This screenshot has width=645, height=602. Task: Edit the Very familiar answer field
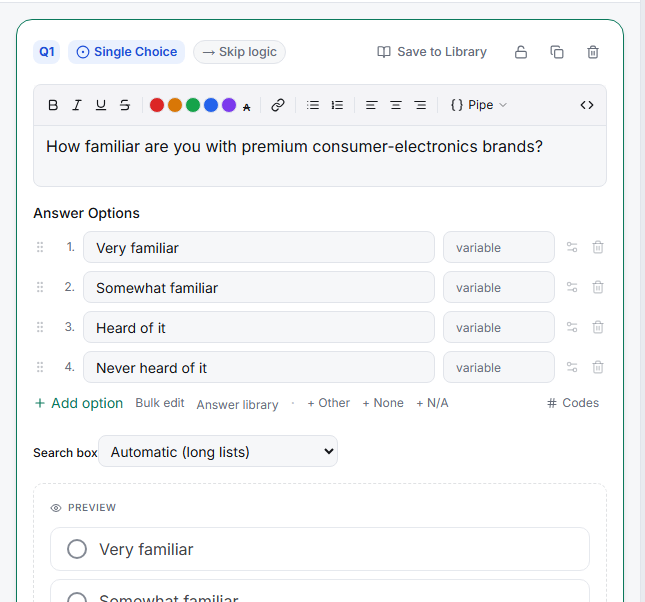tap(259, 247)
